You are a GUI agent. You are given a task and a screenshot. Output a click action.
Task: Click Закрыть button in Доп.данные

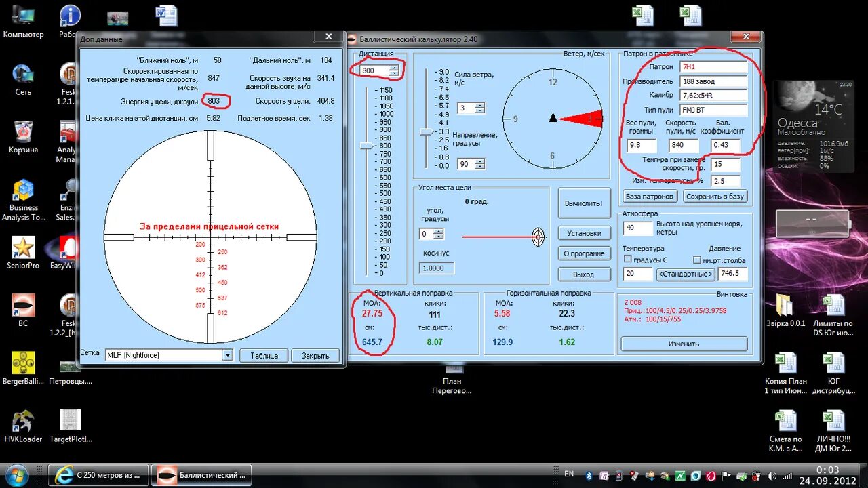tap(316, 356)
